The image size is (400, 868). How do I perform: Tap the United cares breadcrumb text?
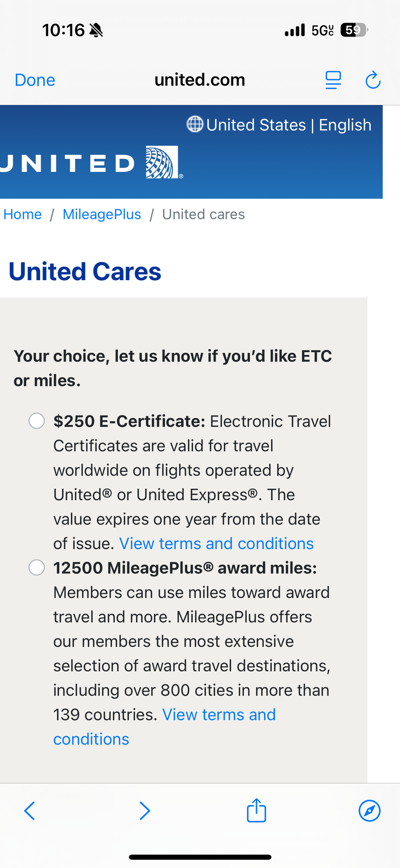(x=203, y=214)
